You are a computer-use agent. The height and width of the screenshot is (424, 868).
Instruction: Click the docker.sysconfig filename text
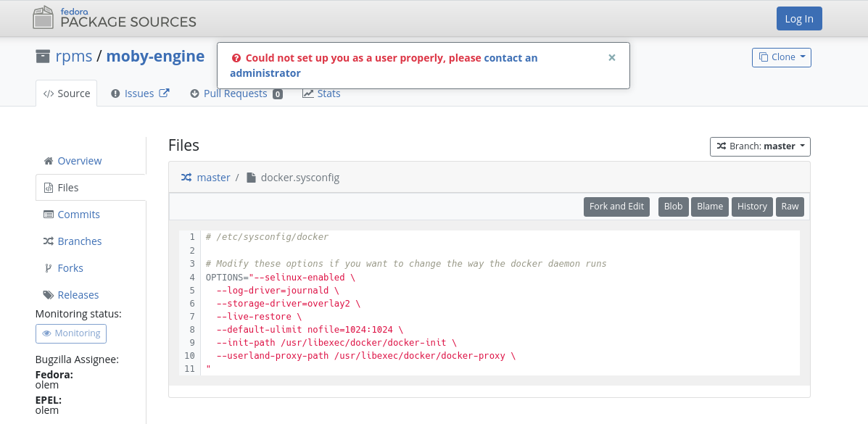tap(300, 178)
